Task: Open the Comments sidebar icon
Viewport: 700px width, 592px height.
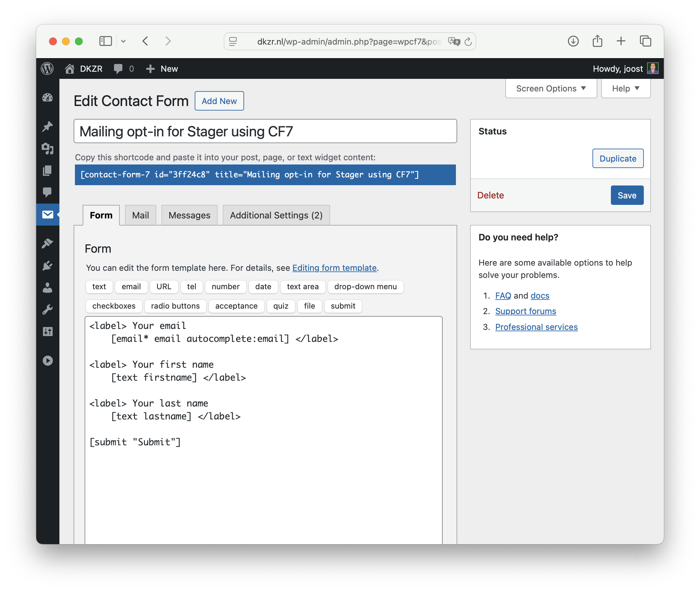Action: coord(47,192)
